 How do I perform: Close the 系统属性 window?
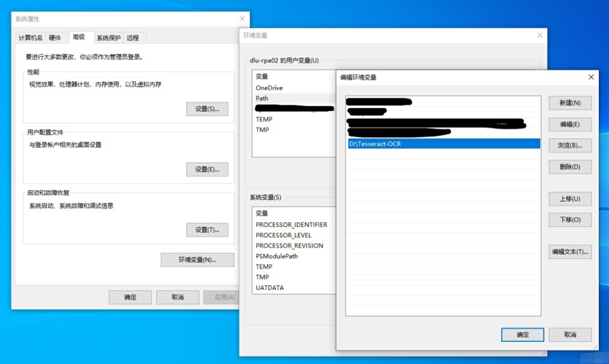[242, 19]
